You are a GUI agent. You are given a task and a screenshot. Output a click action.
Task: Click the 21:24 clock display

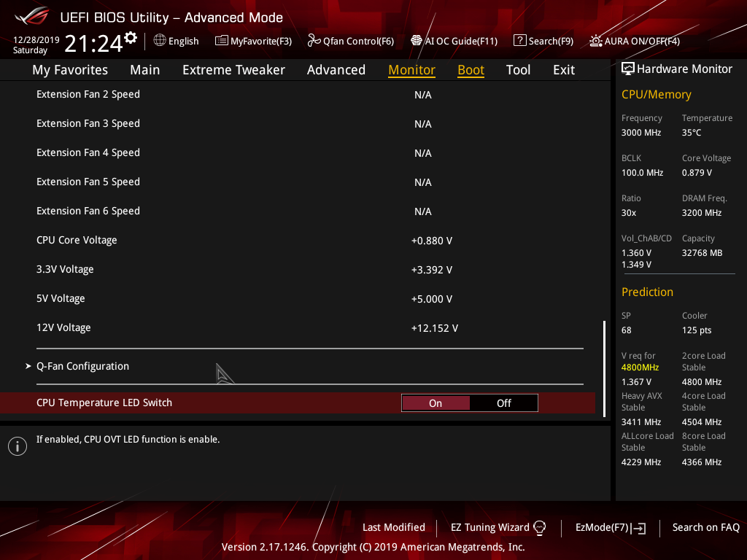93,43
